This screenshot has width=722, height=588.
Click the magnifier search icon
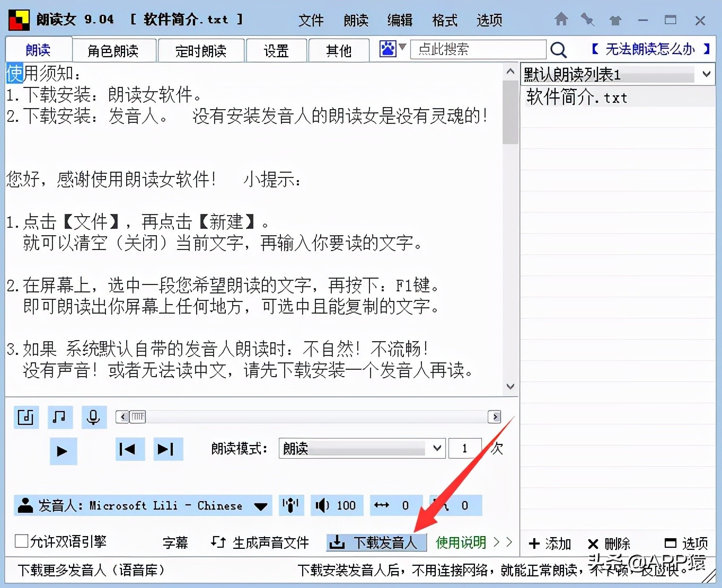(558, 50)
